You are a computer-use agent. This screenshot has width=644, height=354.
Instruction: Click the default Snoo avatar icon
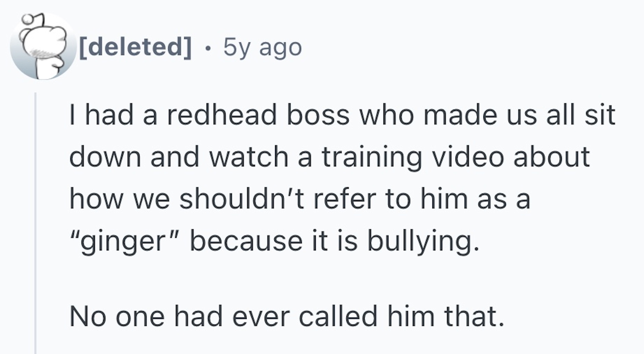coord(43,46)
